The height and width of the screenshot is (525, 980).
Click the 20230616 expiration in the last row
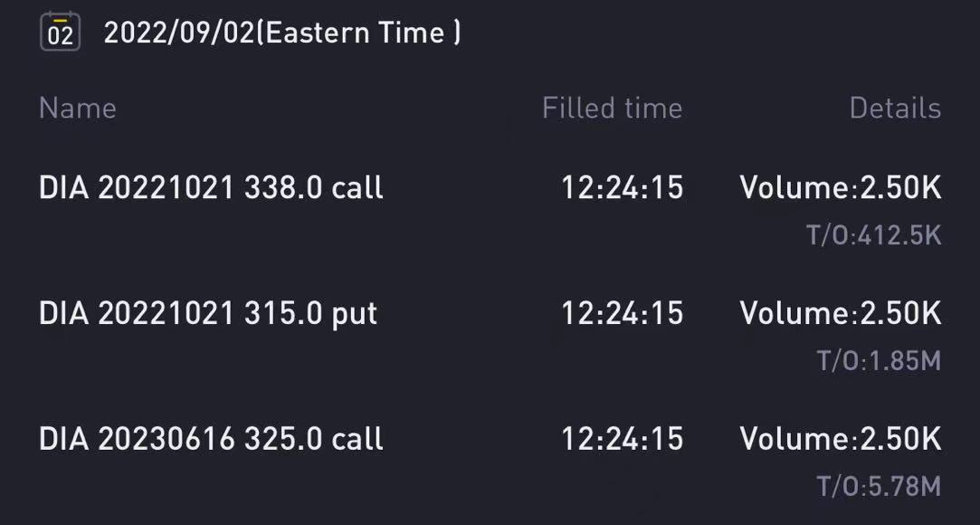(x=166, y=439)
